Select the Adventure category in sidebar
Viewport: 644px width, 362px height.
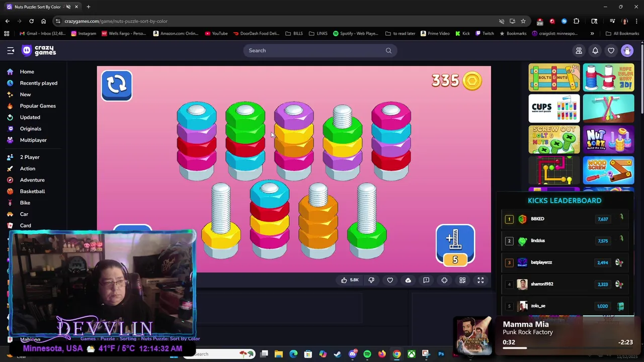pyautogui.click(x=32, y=179)
